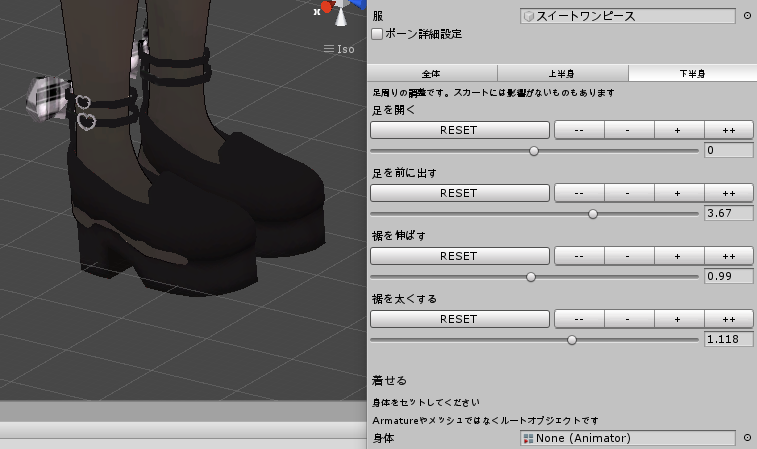This screenshot has width=757, height=449.
Task: Click ++ button for 裾を伸ばす
Action: 729,256
